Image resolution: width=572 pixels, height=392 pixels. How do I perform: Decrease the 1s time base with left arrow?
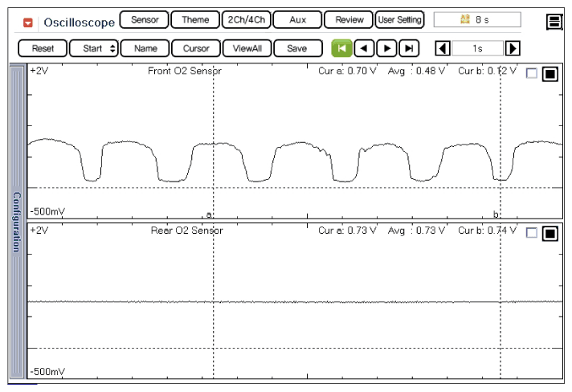442,48
